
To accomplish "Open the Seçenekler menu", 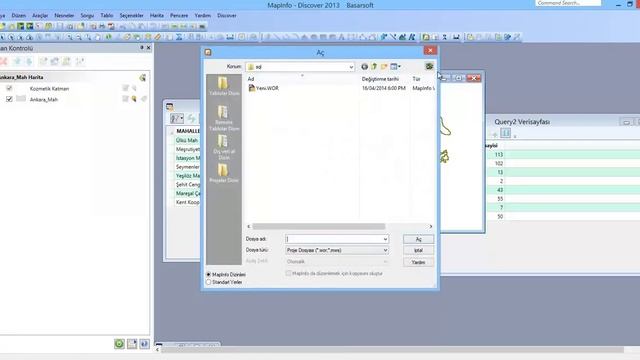I will click(131, 16).
